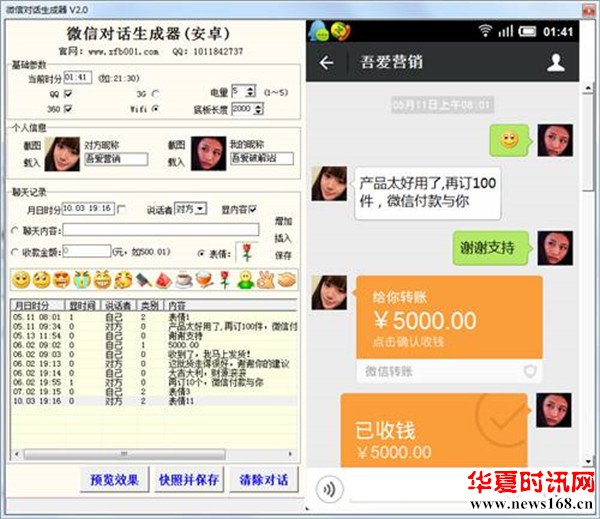Click the back arrow in chat header
This screenshot has height=519, width=600.
(x=326, y=63)
